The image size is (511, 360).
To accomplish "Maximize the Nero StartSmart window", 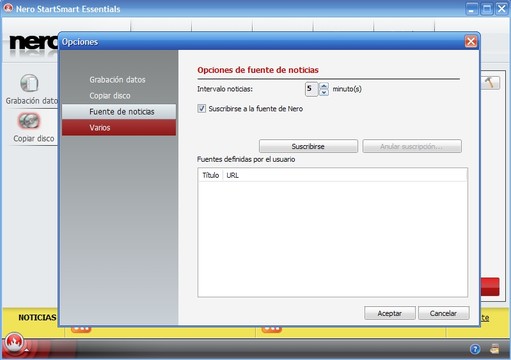I will pyautogui.click(x=487, y=9).
